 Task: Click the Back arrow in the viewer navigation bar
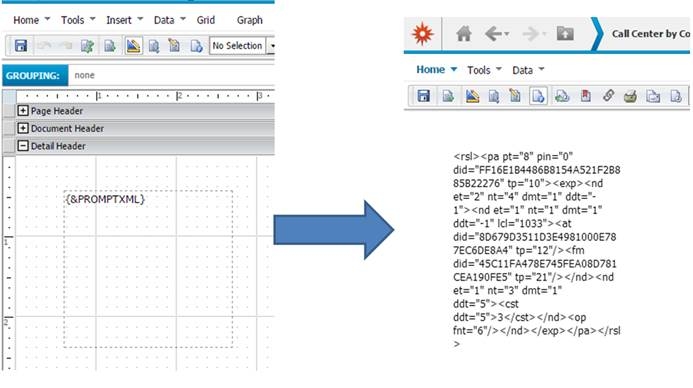tap(493, 34)
